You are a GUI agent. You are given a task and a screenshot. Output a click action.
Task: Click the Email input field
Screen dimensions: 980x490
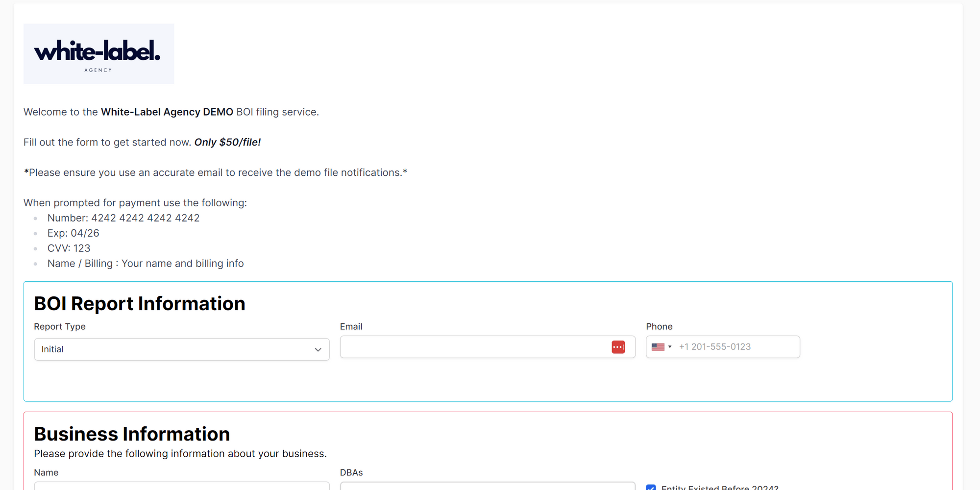[x=488, y=347]
